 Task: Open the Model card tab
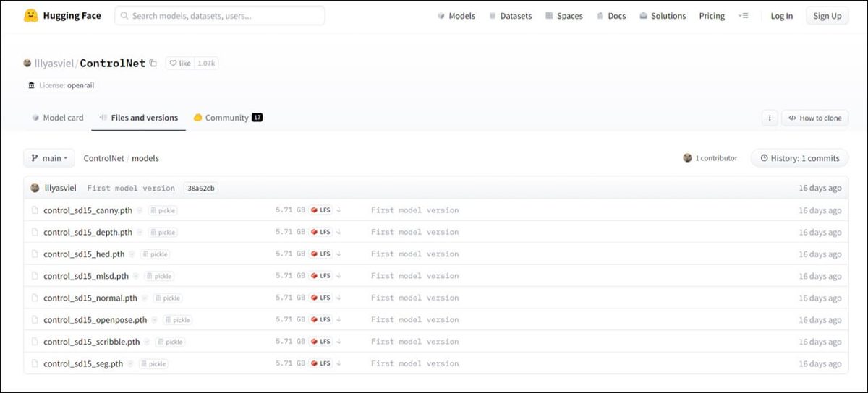[x=57, y=118]
